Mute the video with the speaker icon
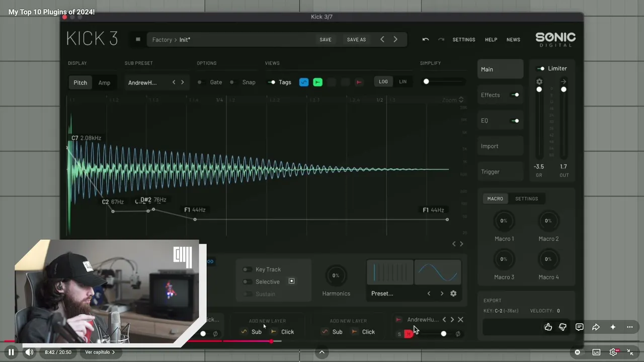644x362 pixels. point(29,352)
